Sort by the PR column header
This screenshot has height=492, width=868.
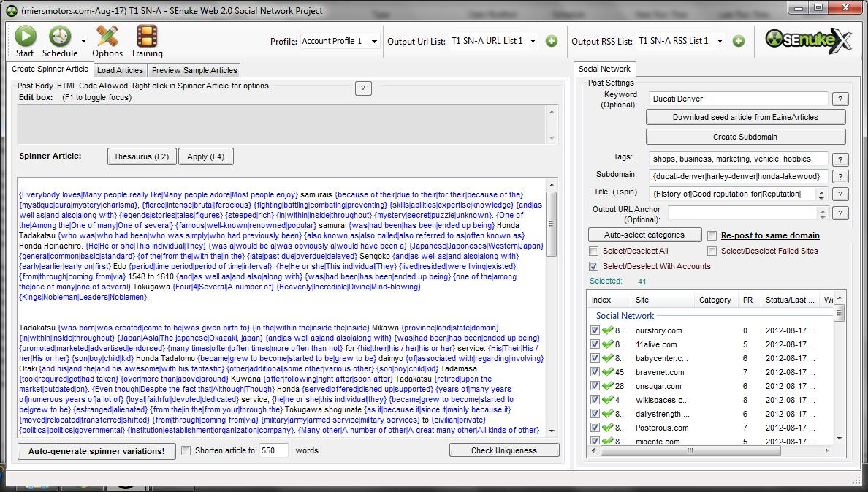(x=749, y=300)
